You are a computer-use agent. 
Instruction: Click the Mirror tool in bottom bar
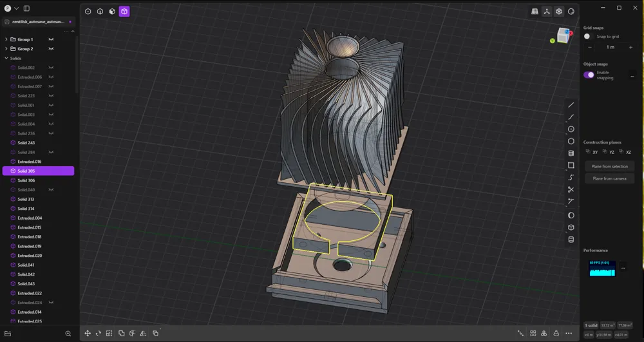pos(144,334)
